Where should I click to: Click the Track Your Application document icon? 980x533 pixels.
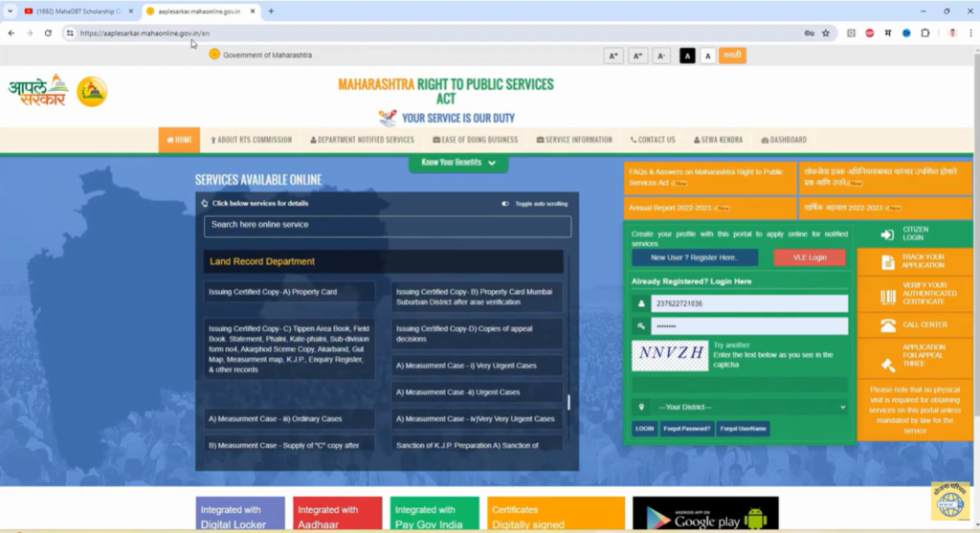888,262
